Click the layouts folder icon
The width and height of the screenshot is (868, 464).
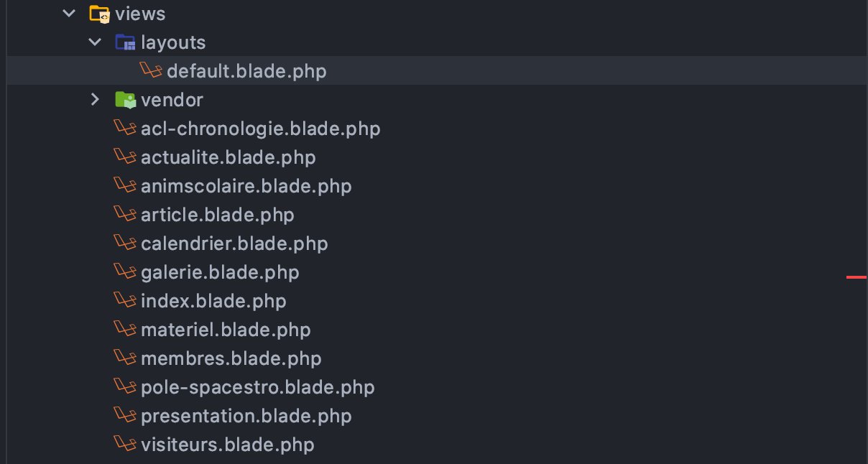[125, 42]
